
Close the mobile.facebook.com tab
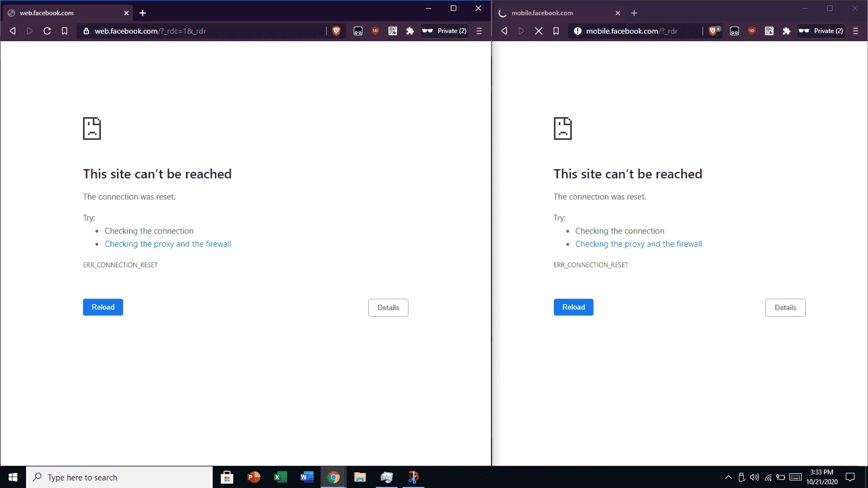click(x=618, y=13)
